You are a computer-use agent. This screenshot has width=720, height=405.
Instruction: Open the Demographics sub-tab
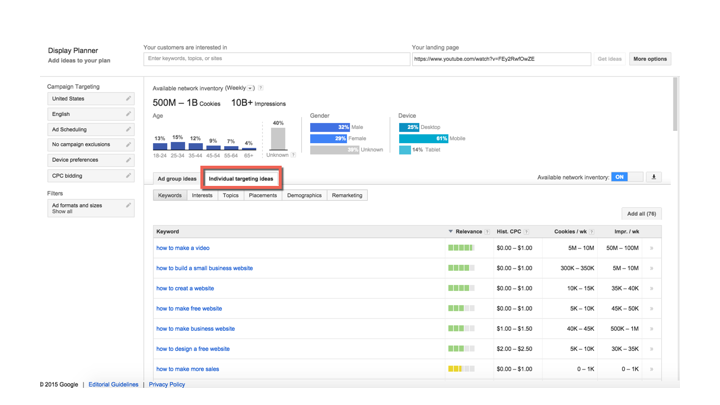304,195
